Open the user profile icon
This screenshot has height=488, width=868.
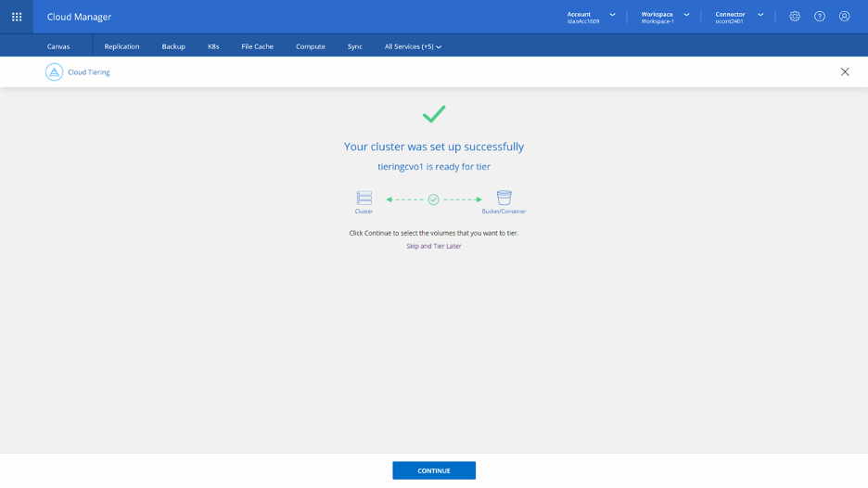[x=844, y=16]
